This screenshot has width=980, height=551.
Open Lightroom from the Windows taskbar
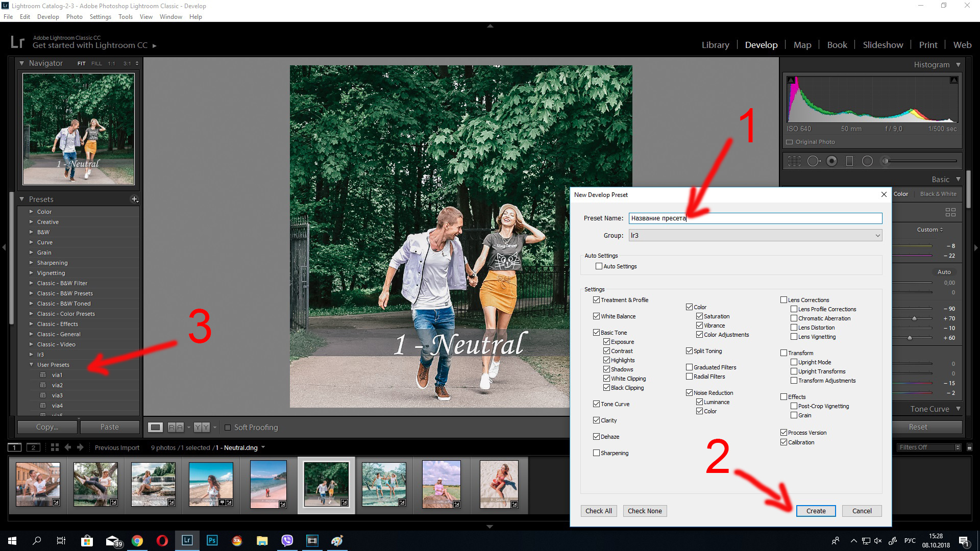[x=187, y=540]
